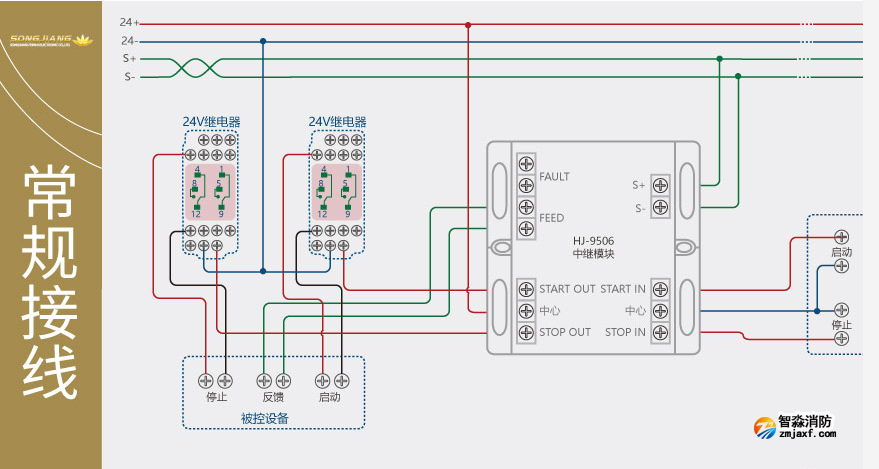Click the STOP OUT terminal screw
Image resolution: width=879 pixels, height=469 pixels.
point(526,331)
